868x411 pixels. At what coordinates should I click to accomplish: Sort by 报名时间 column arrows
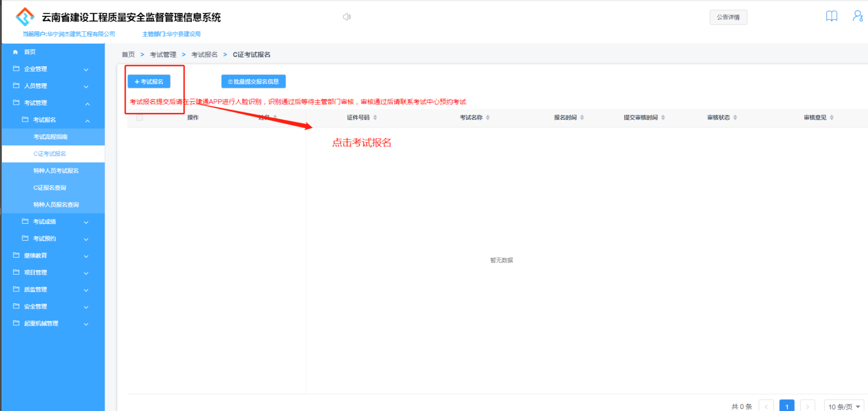click(x=582, y=118)
